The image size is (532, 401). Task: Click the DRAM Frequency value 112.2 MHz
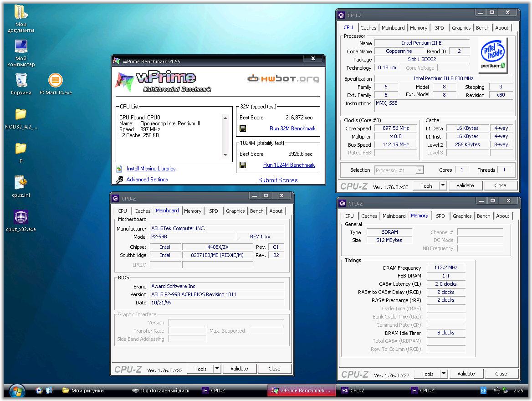tap(446, 267)
